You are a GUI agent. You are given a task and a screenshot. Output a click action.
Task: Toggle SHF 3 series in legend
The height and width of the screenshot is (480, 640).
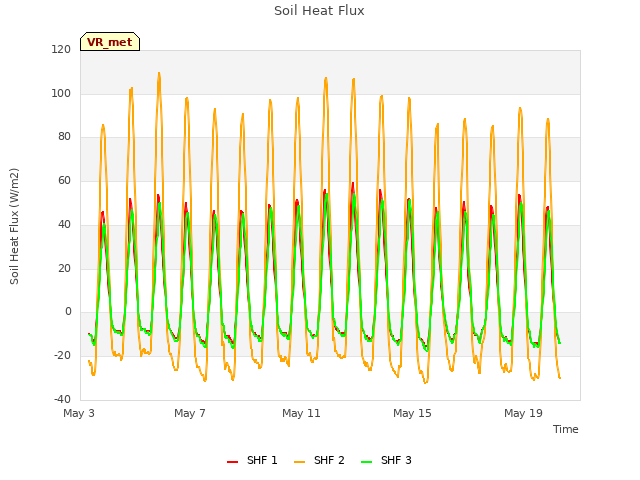coord(386,460)
